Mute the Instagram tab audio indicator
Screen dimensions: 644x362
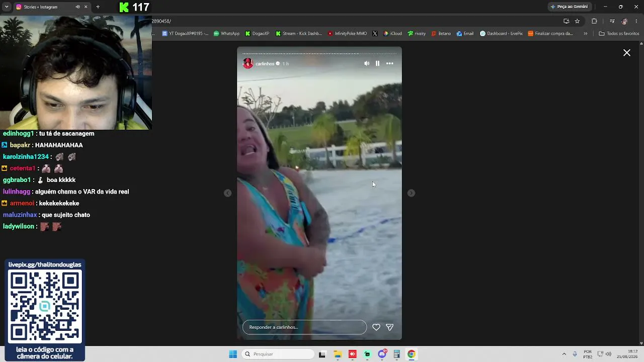(x=77, y=7)
